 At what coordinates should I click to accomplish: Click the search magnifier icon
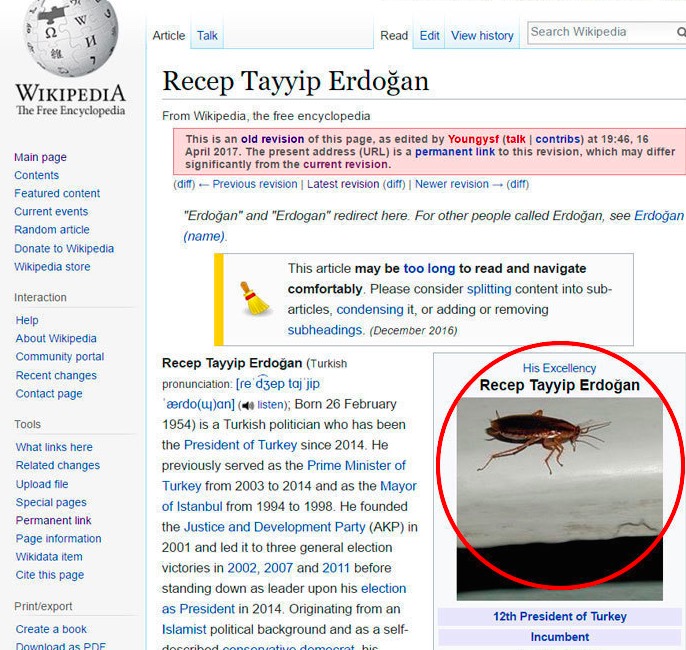[681, 32]
